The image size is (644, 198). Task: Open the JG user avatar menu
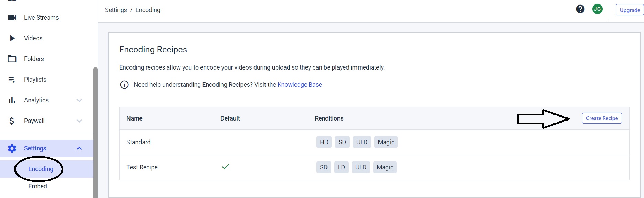598,9
